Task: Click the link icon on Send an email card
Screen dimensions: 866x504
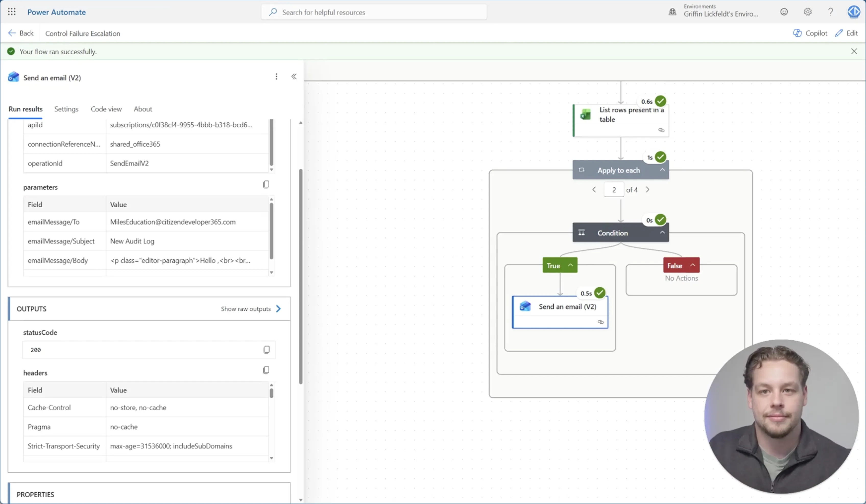Action: (x=601, y=322)
